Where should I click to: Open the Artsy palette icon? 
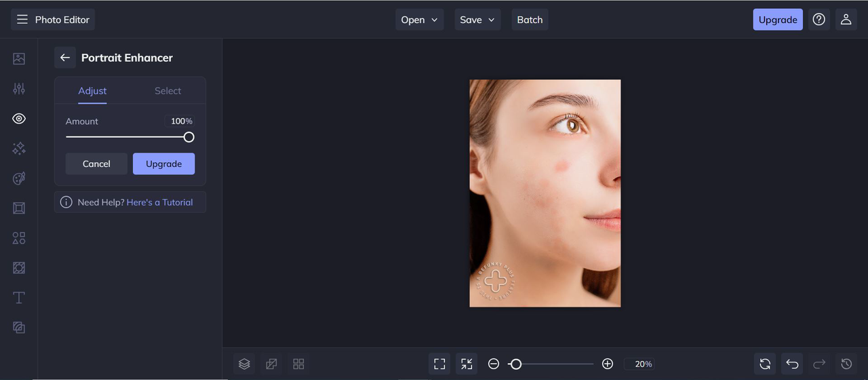pyautogui.click(x=19, y=178)
